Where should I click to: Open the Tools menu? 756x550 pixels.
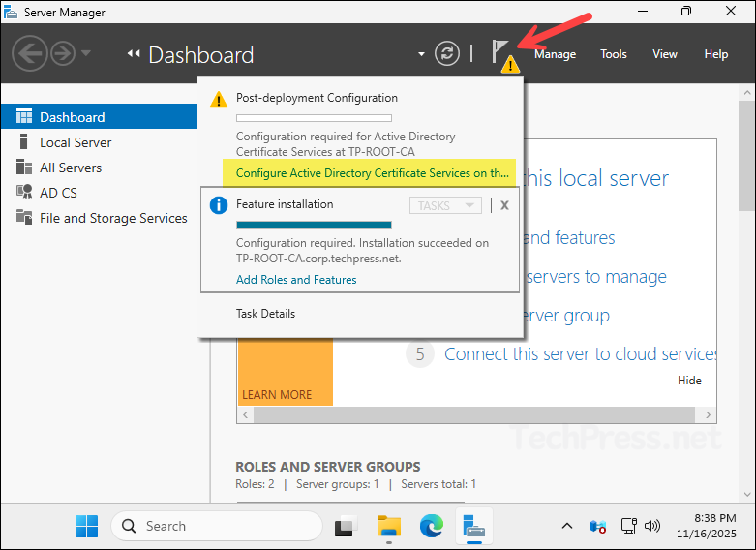(x=614, y=54)
